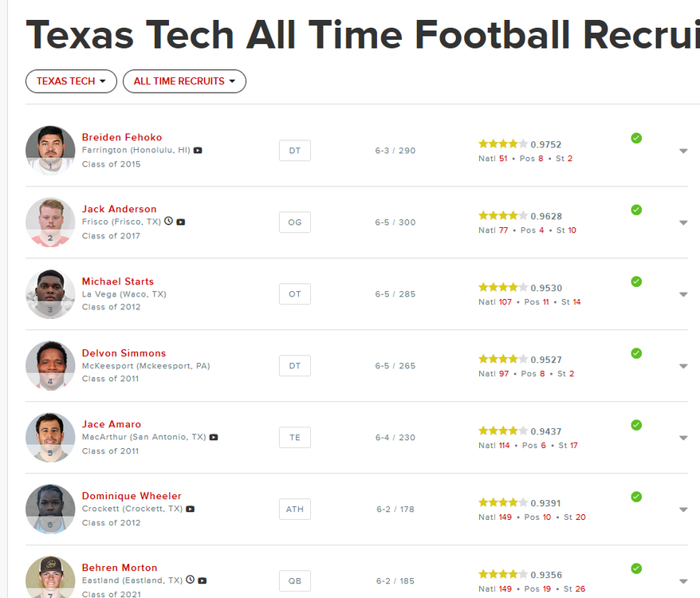Click Delvon Simmons's green commit checkmark
The height and width of the screenshot is (598, 700).
[636, 353]
